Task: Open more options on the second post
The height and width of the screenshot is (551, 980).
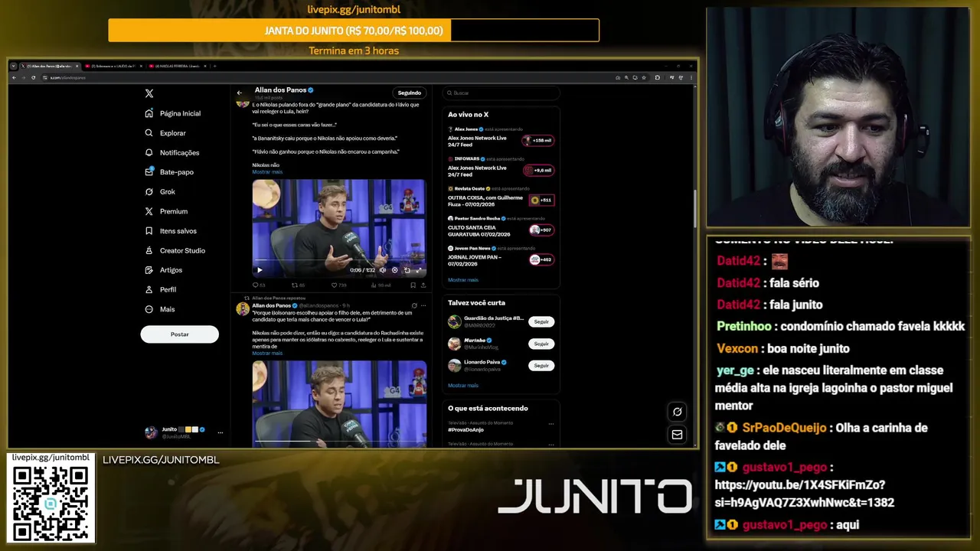Action: tap(423, 305)
